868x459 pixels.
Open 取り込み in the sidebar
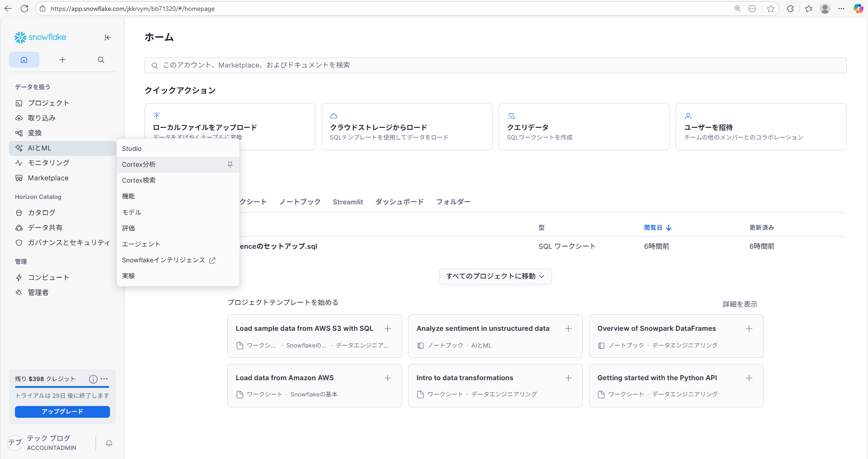[x=62, y=118]
